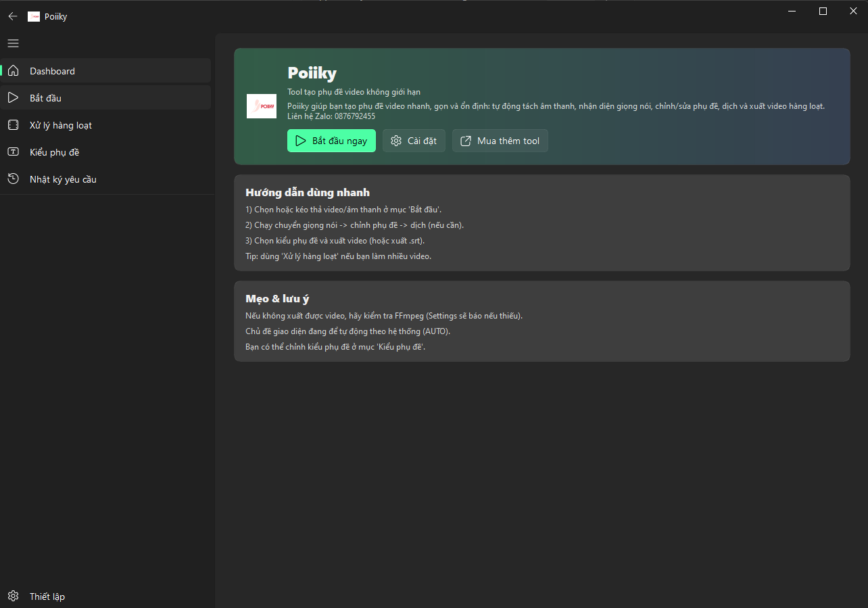Image resolution: width=868 pixels, height=608 pixels.
Task: Select the Mẹo & lưu ý card heading
Action: point(277,299)
